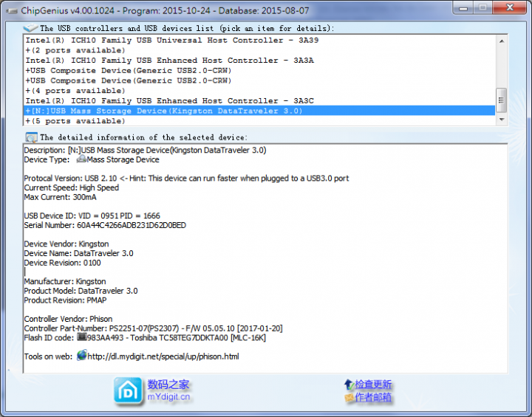
Task: Click the Controller Part-Number PS2251-07 line
Action: click(154, 328)
